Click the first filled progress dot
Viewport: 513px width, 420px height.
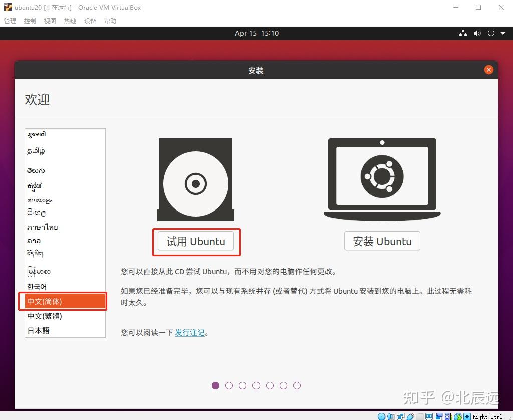215,385
